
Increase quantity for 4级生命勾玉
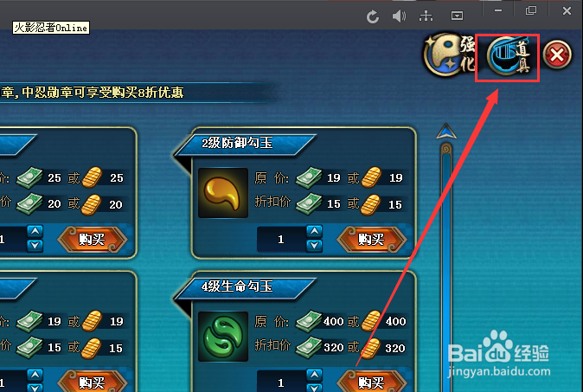[315, 376]
